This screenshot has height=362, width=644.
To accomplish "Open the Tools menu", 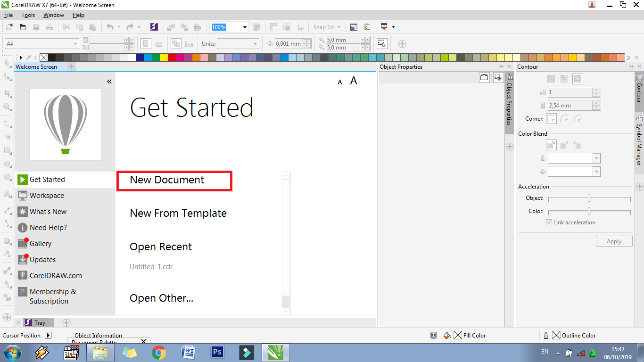I will point(28,15).
